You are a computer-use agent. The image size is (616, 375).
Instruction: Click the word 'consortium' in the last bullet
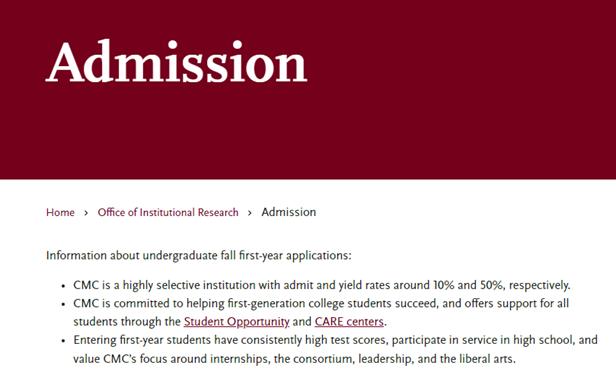[x=322, y=359]
